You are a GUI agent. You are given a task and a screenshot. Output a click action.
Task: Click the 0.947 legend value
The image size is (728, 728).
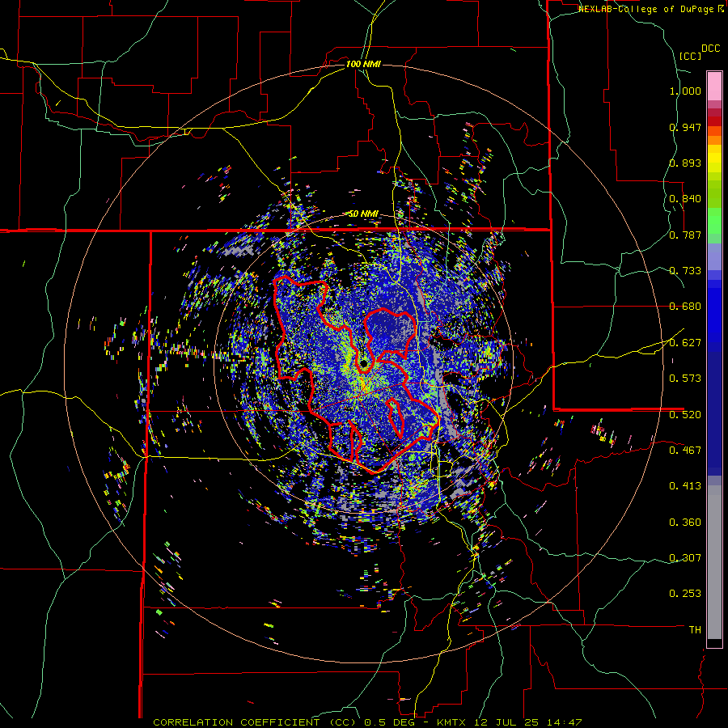click(685, 128)
